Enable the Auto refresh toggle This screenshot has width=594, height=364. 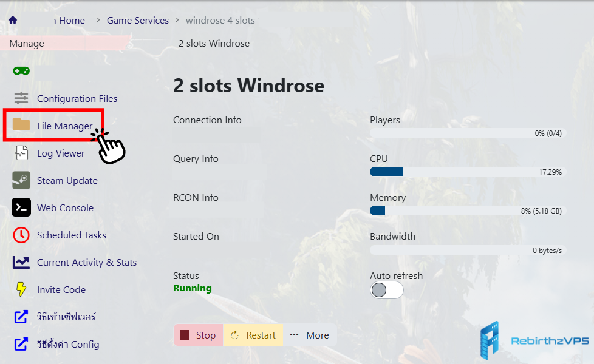pos(387,290)
